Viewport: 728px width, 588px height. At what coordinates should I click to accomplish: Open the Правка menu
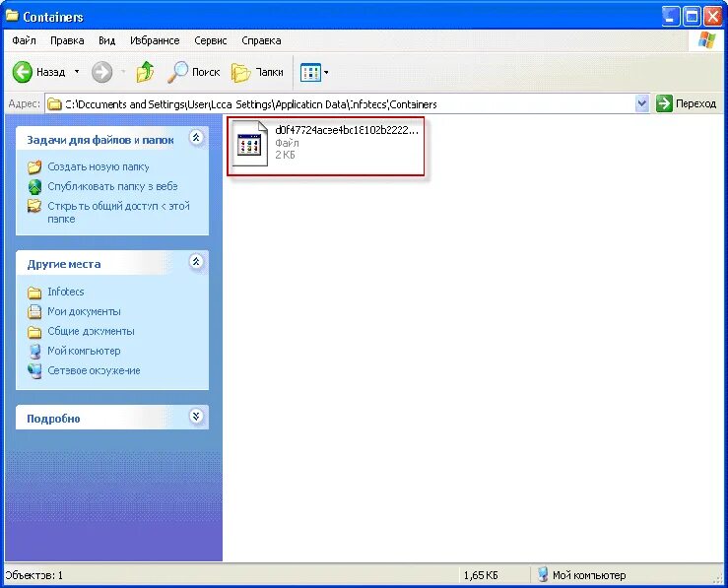tap(67, 40)
